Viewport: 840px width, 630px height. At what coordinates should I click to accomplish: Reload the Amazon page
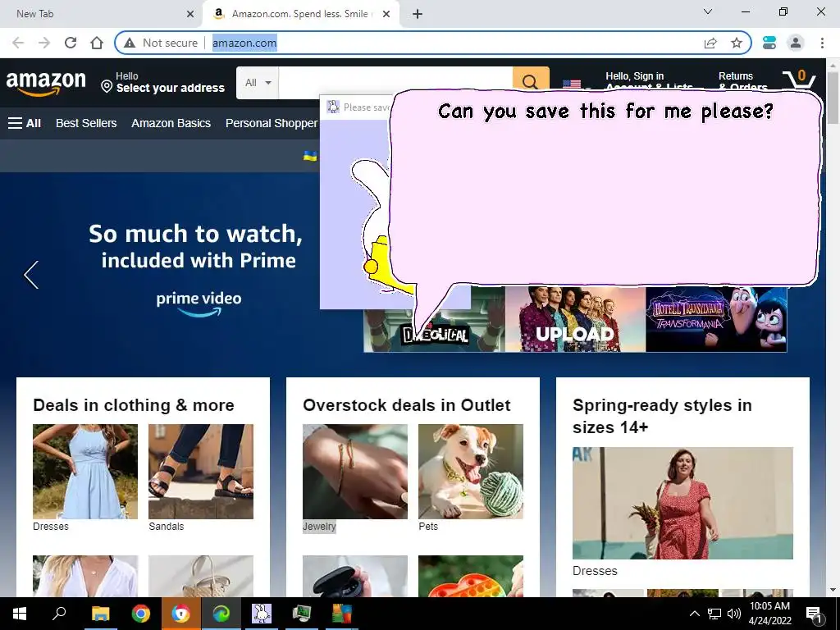(71, 43)
